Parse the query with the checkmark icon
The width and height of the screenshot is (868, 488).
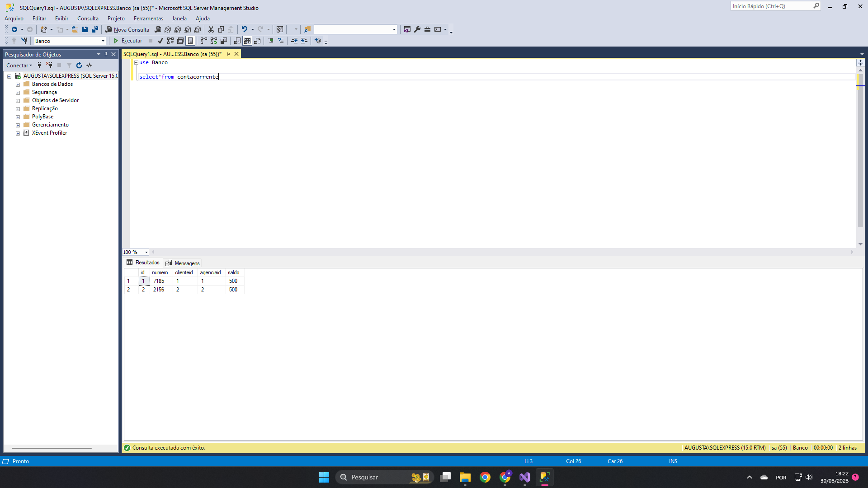(x=160, y=41)
